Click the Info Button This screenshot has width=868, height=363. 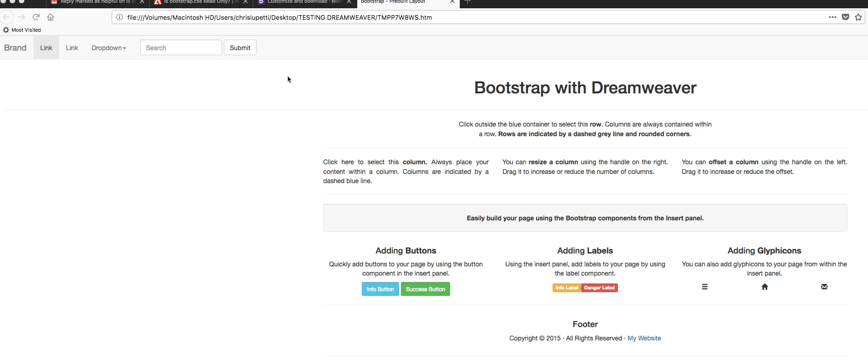[x=380, y=289]
